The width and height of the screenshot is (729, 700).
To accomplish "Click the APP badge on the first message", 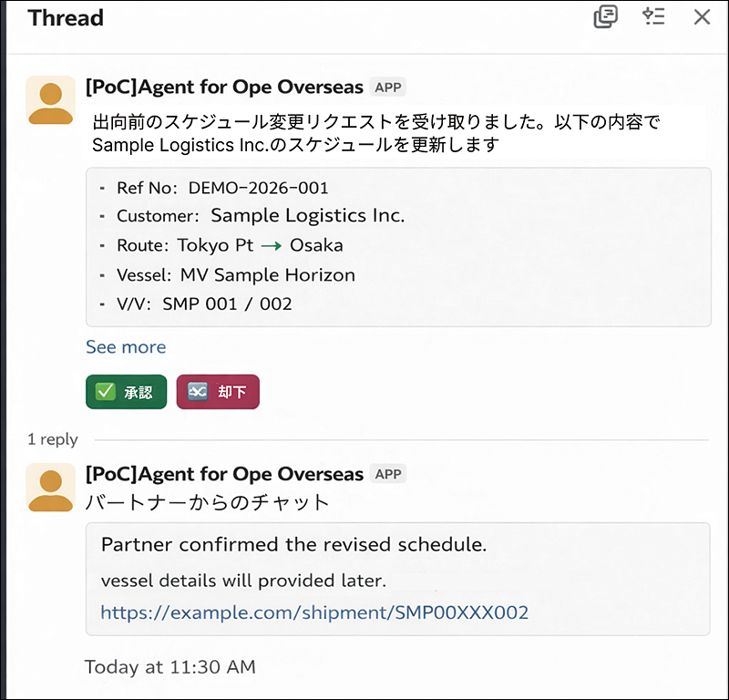I will pyautogui.click(x=388, y=87).
